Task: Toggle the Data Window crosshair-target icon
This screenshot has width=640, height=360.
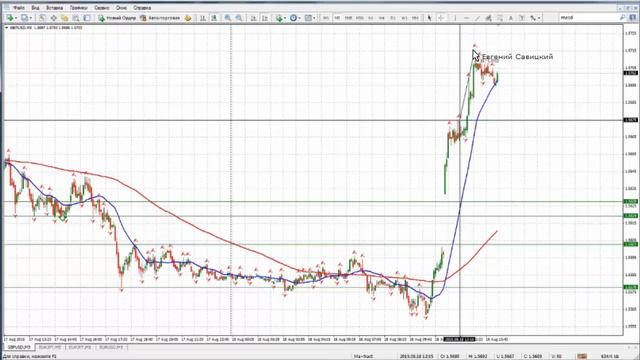Action: coord(53,18)
